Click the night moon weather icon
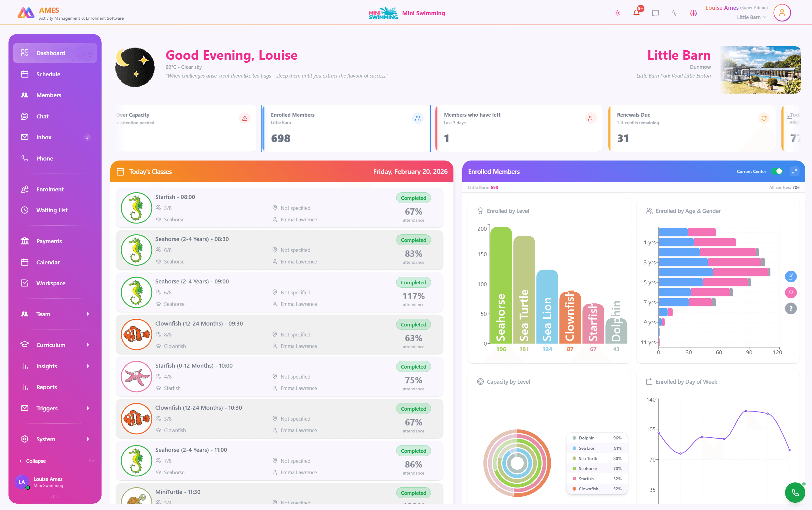 135,67
